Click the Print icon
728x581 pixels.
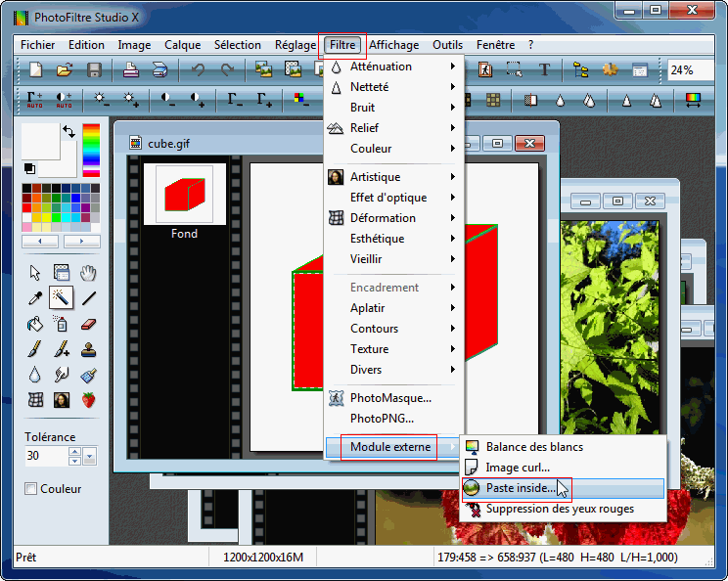tap(131, 70)
